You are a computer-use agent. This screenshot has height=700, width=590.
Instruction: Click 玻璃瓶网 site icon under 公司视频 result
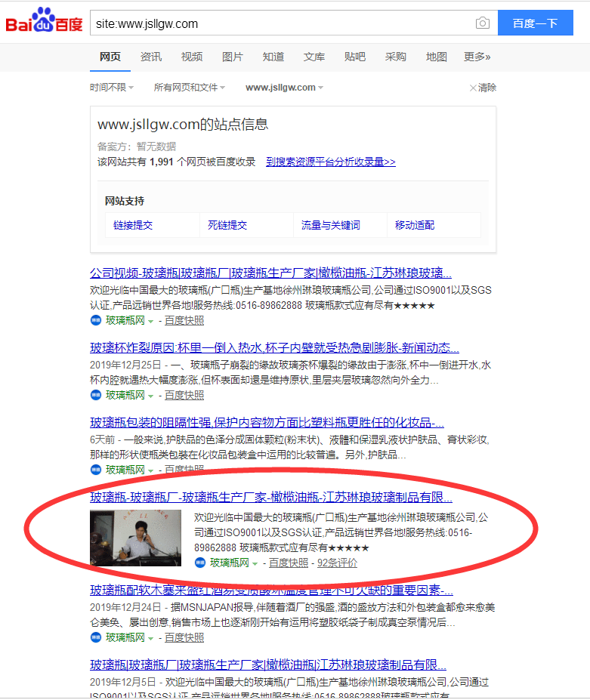96,320
